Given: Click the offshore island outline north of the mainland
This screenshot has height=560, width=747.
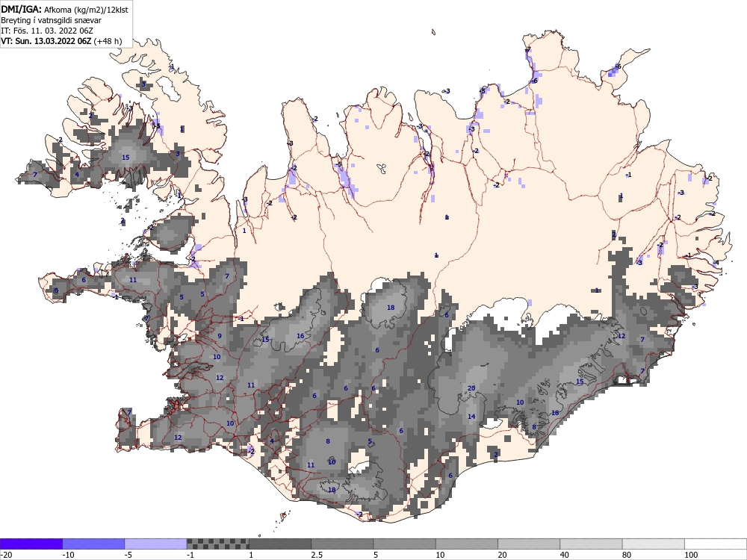Looking at the screenshot, I should click(433, 32).
